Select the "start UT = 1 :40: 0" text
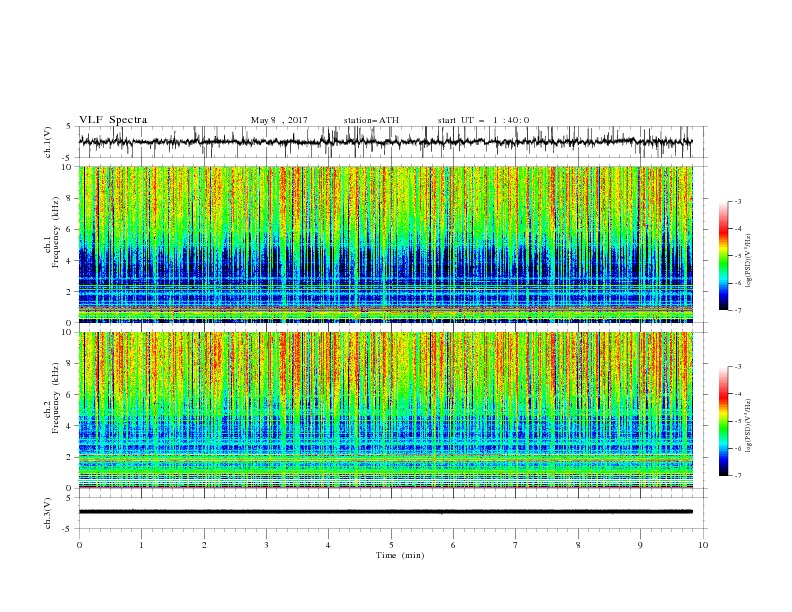Viewport: 792px width, 612px height. (483, 120)
